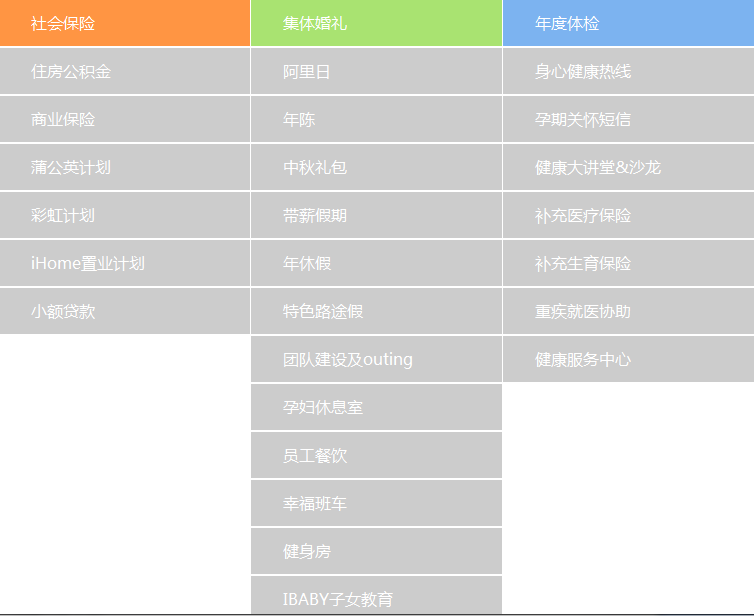Open 孕妇休息室 entry

click(x=376, y=407)
